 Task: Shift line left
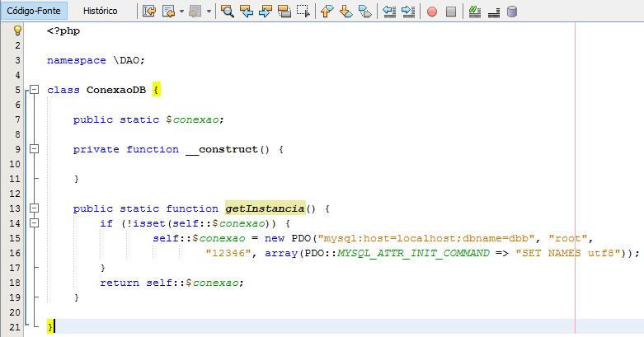coord(389,11)
